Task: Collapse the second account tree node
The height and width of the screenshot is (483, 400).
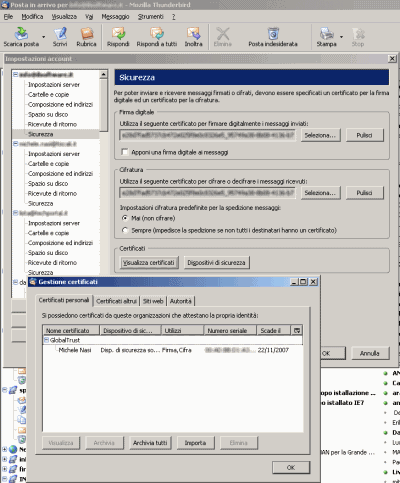Action: 15,144
